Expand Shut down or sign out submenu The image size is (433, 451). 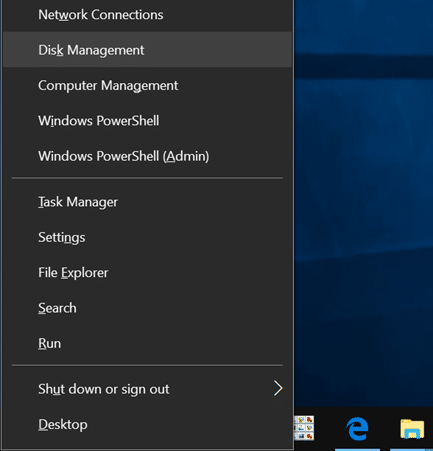pos(147,389)
